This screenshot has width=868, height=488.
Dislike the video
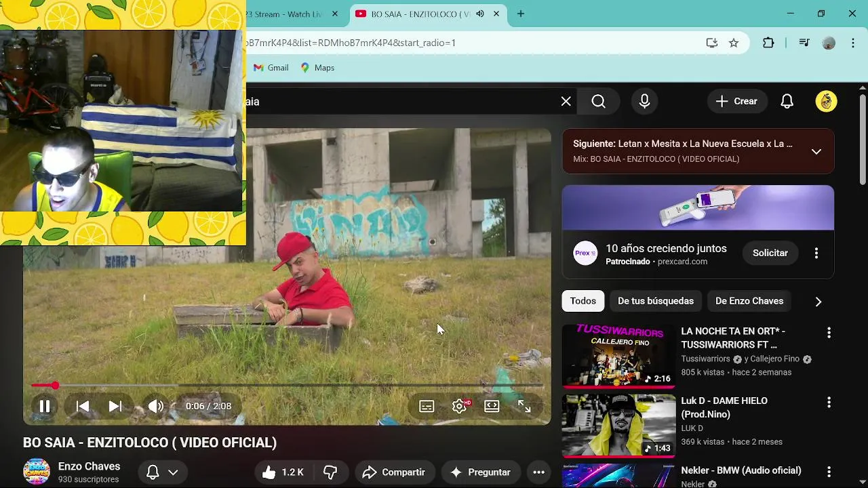pyautogui.click(x=331, y=472)
